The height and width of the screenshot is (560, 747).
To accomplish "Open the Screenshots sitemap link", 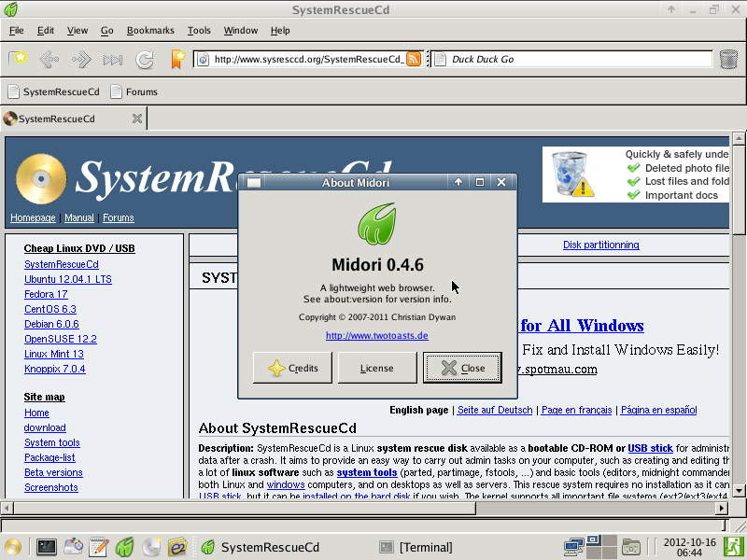I will click(51, 487).
